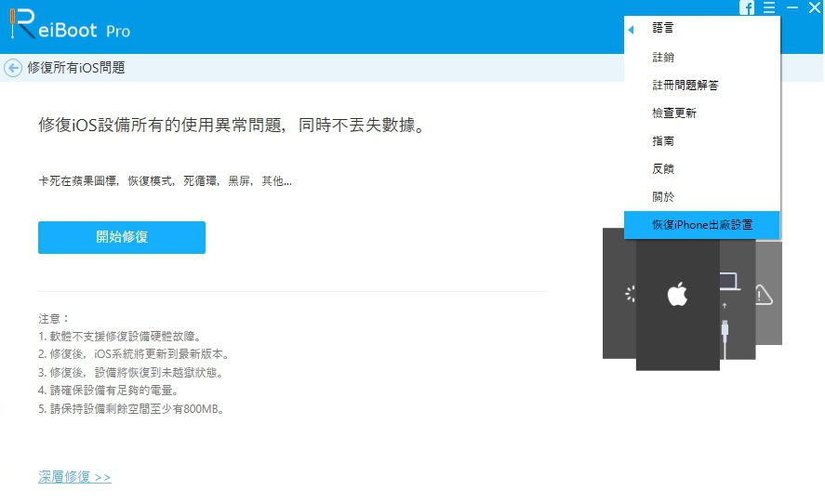Expand the 語言 submenu arrow
The image size is (825, 504).
(631, 30)
